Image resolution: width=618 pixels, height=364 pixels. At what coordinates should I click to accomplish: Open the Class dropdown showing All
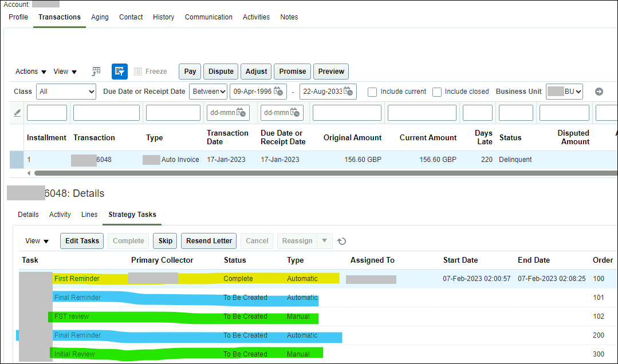tap(66, 91)
